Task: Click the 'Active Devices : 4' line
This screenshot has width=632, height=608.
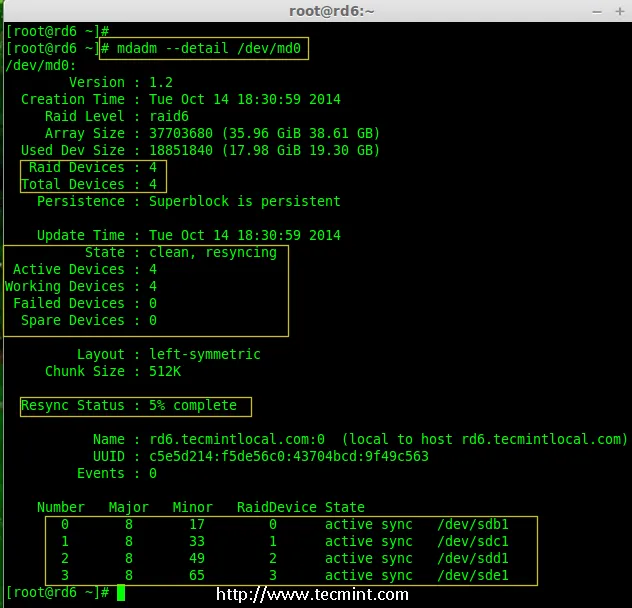Action: [x=85, y=269]
